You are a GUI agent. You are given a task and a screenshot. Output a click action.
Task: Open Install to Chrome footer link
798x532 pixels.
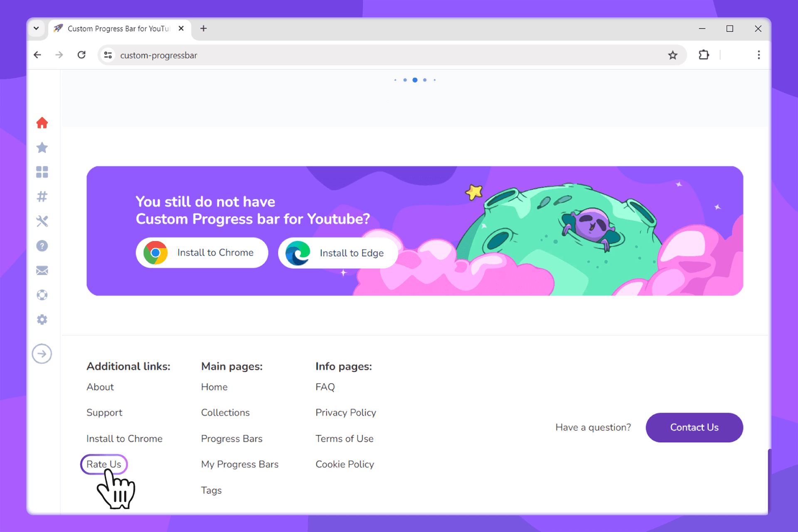point(124,438)
